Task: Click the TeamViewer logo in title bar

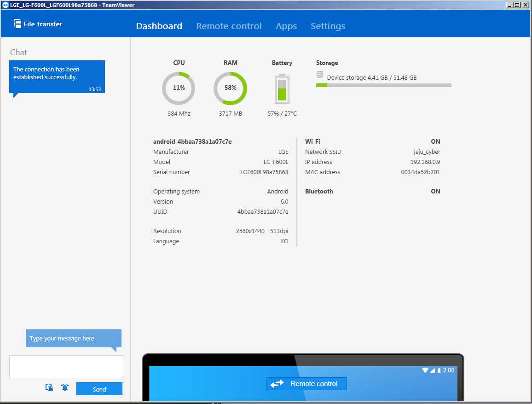Action: click(x=6, y=5)
